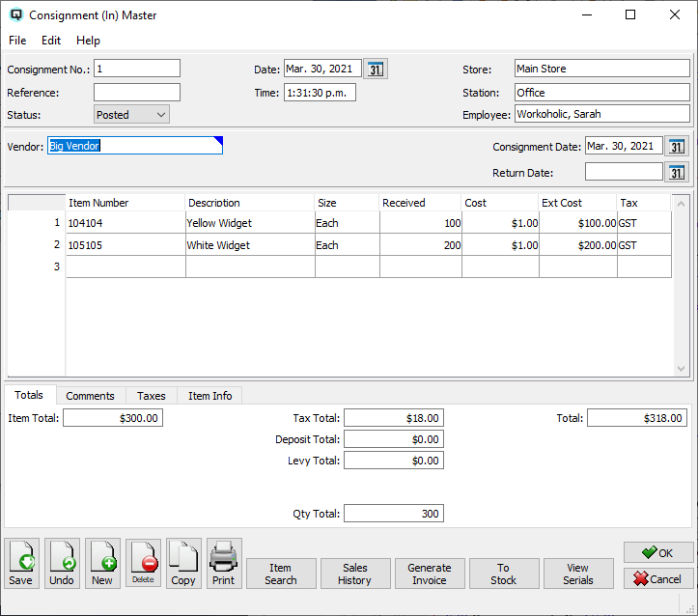698x616 pixels.
Task: Click the Undo icon button
Action: point(63,564)
